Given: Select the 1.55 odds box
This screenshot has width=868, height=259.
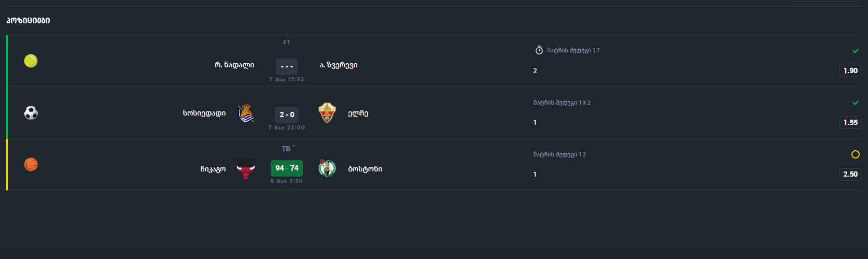Looking at the screenshot, I should (850, 123).
